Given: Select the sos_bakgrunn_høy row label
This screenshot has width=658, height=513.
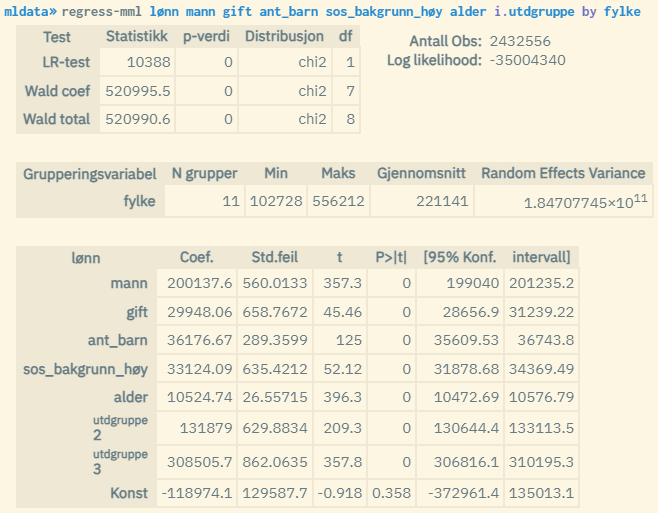Looking at the screenshot, I should [x=86, y=369].
